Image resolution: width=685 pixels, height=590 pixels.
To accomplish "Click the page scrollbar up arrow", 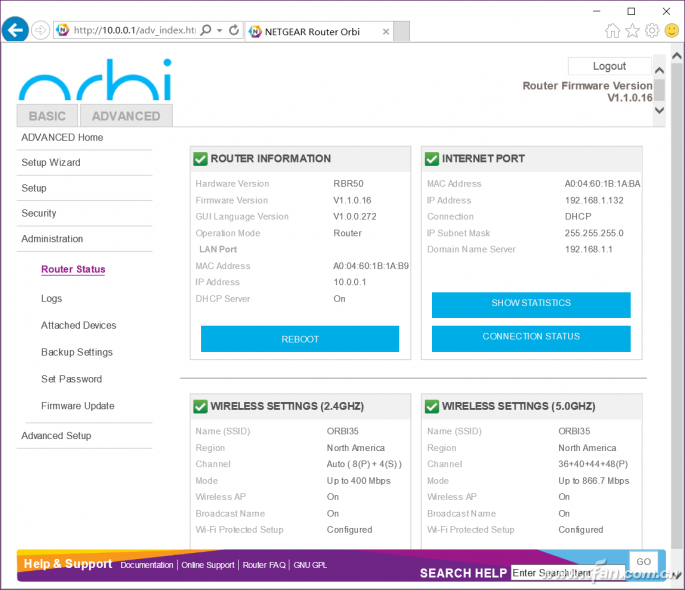I will (677, 56).
